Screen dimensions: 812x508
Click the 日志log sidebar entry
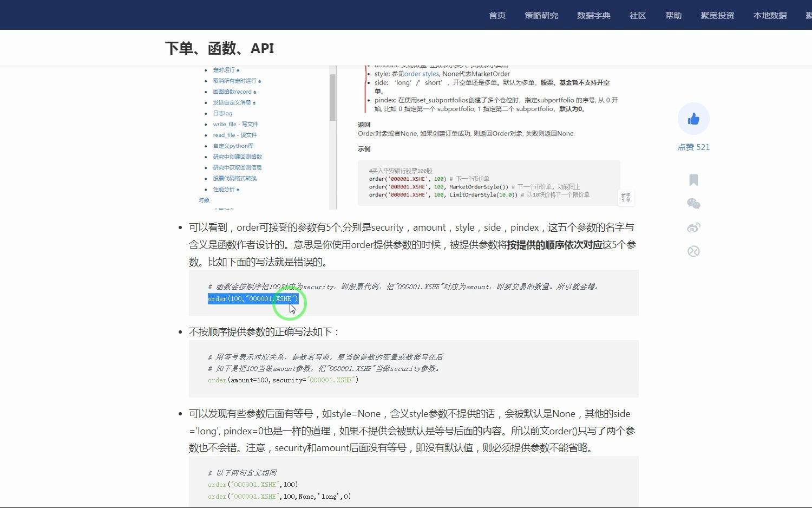[222, 113]
